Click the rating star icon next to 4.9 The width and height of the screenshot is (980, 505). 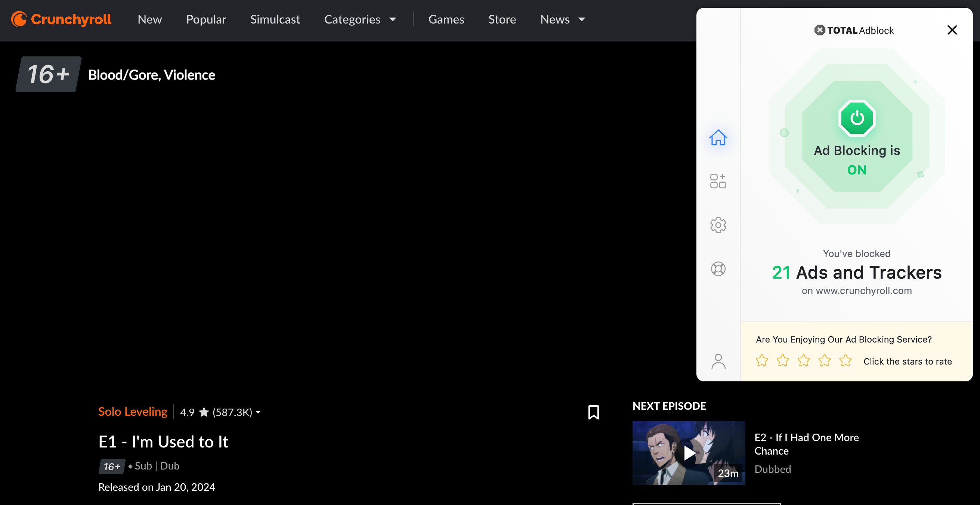pos(204,412)
